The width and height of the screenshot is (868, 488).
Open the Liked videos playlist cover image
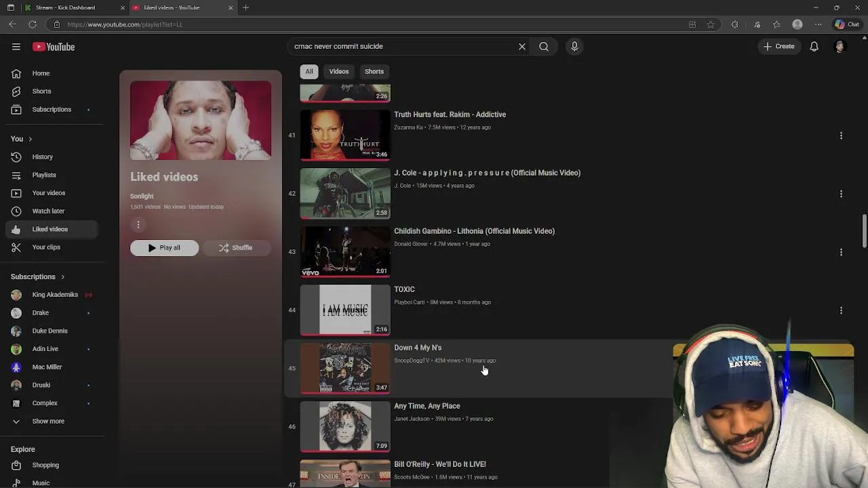[201, 121]
